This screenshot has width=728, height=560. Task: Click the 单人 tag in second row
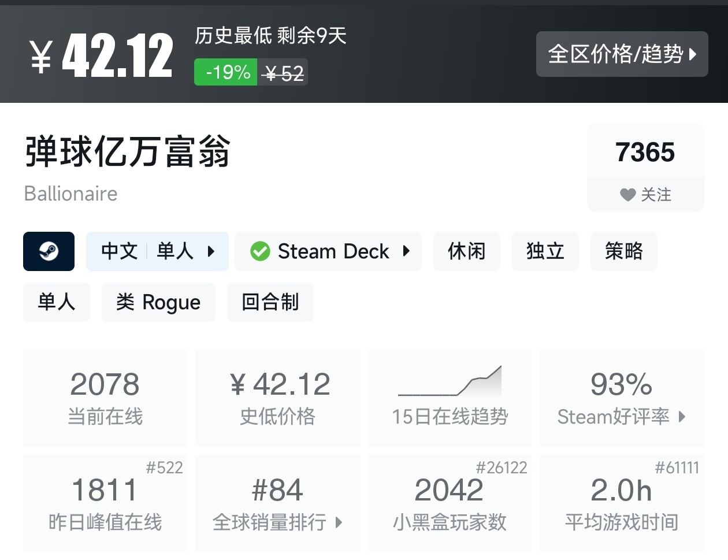pyautogui.click(x=57, y=302)
